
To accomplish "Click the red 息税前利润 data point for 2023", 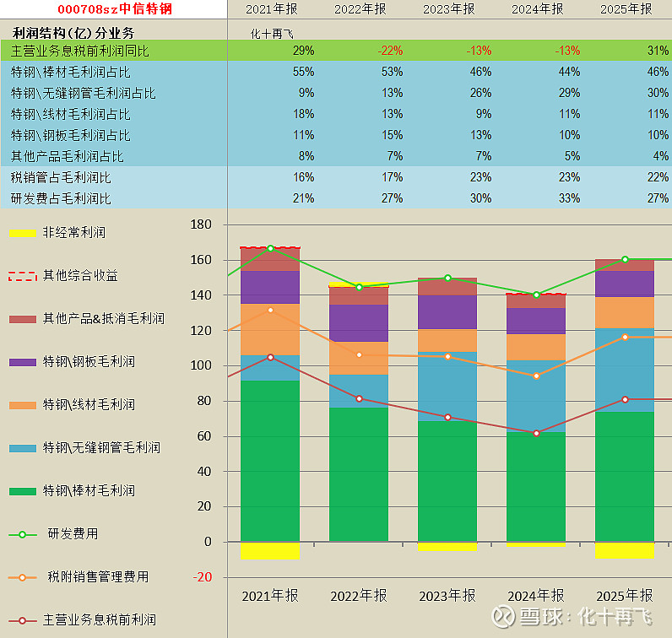I will point(447,417).
